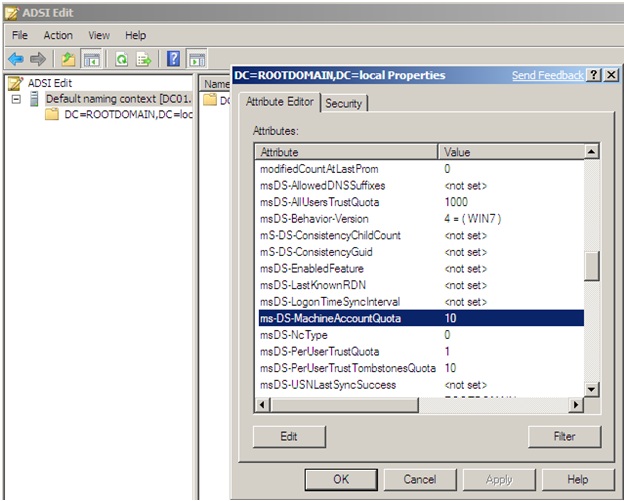
Task: Click the Filter button
Action: [564, 437]
